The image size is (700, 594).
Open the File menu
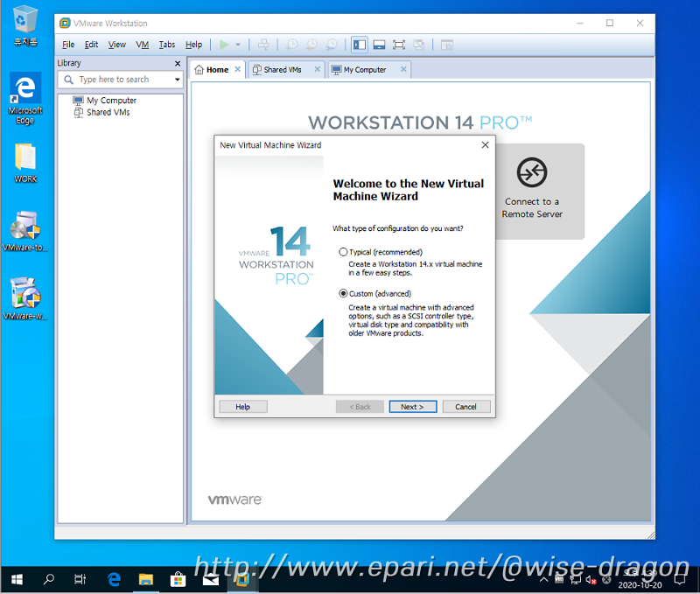(68, 45)
